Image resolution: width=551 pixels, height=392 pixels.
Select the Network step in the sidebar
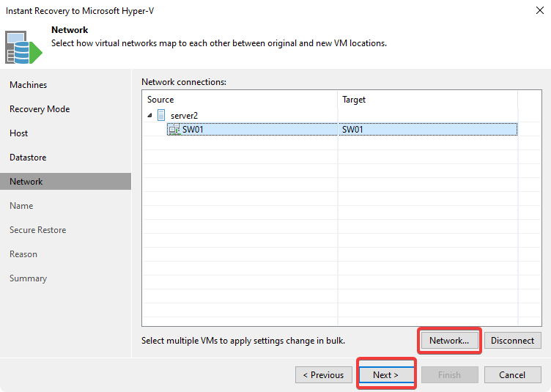click(x=26, y=182)
